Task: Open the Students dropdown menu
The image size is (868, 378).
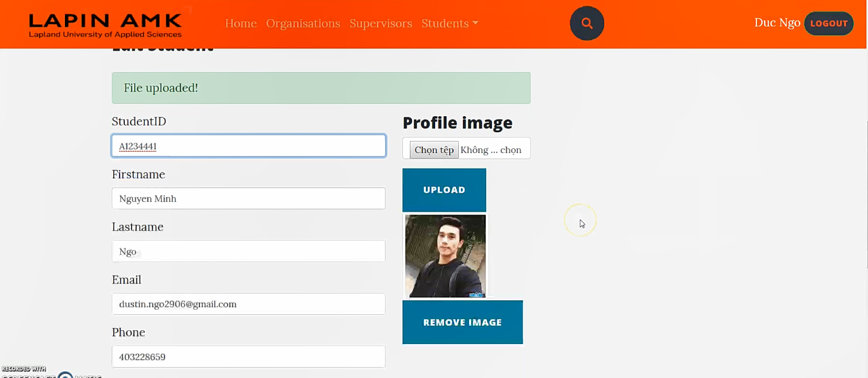Action: tap(450, 24)
